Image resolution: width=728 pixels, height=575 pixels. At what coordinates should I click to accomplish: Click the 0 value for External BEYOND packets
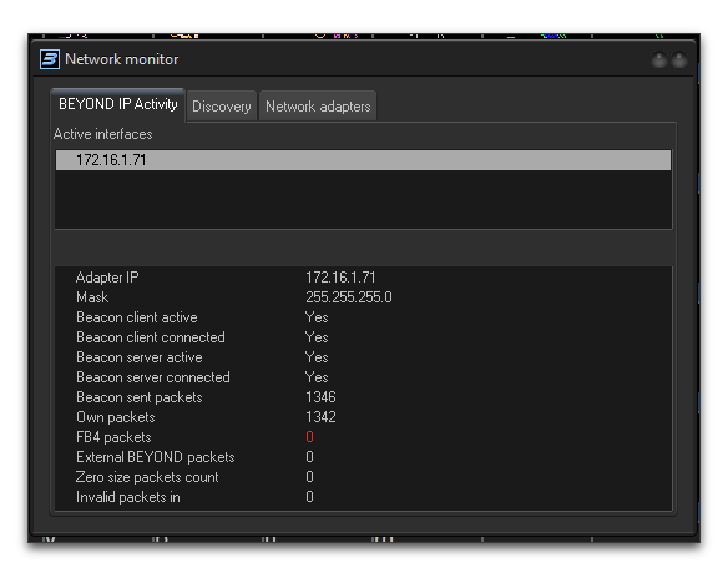tap(310, 457)
